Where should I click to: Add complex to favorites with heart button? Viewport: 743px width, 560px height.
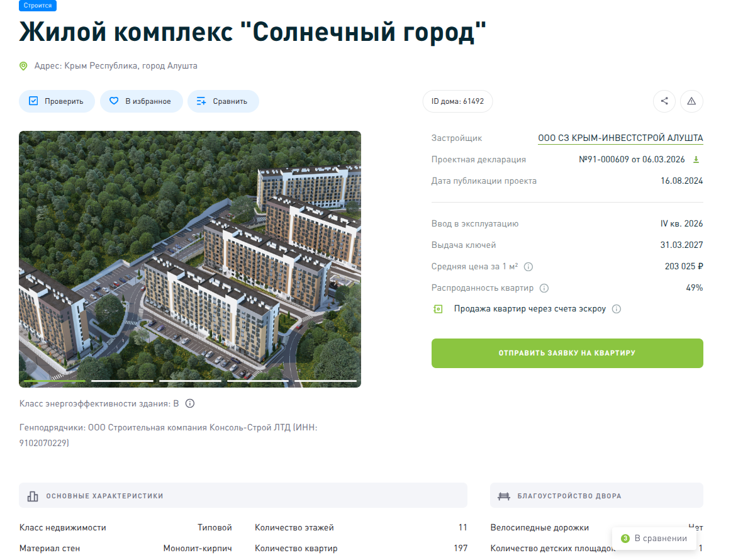pyautogui.click(x=141, y=101)
